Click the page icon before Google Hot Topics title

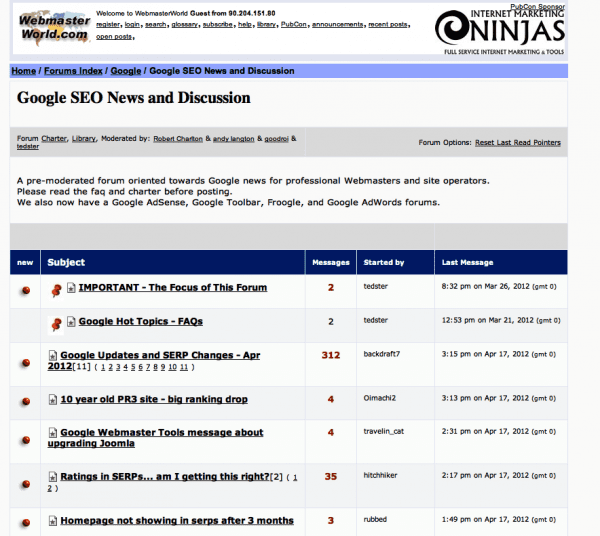pos(71,321)
